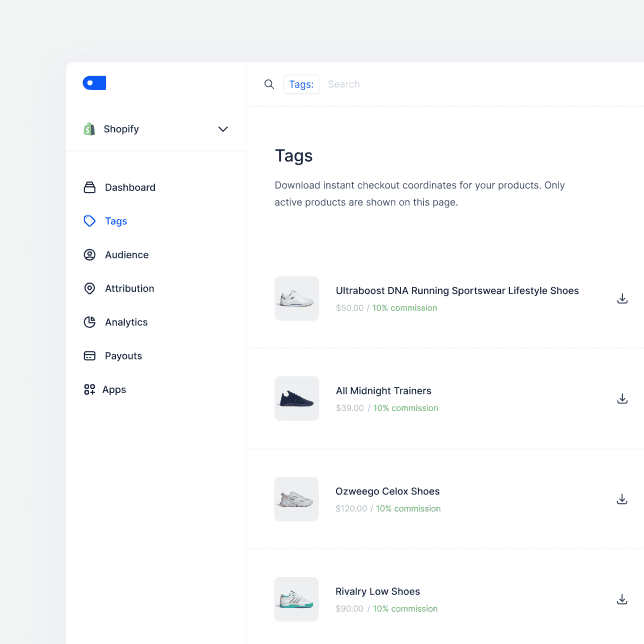Go to the Attribution page

[129, 288]
